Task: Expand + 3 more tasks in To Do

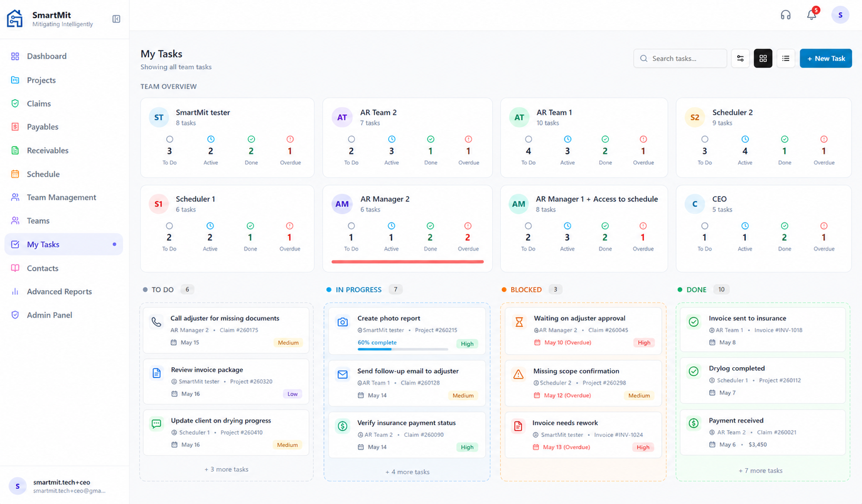Action: (x=226, y=469)
